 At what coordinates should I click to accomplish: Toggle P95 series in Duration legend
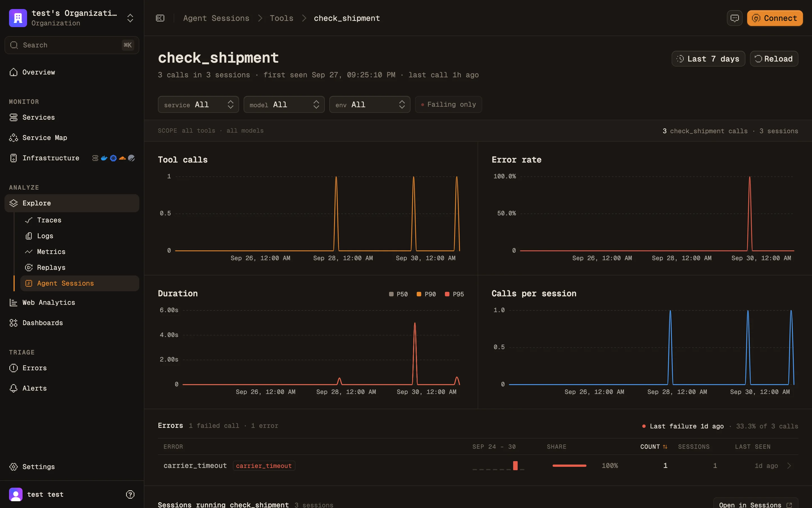click(454, 294)
